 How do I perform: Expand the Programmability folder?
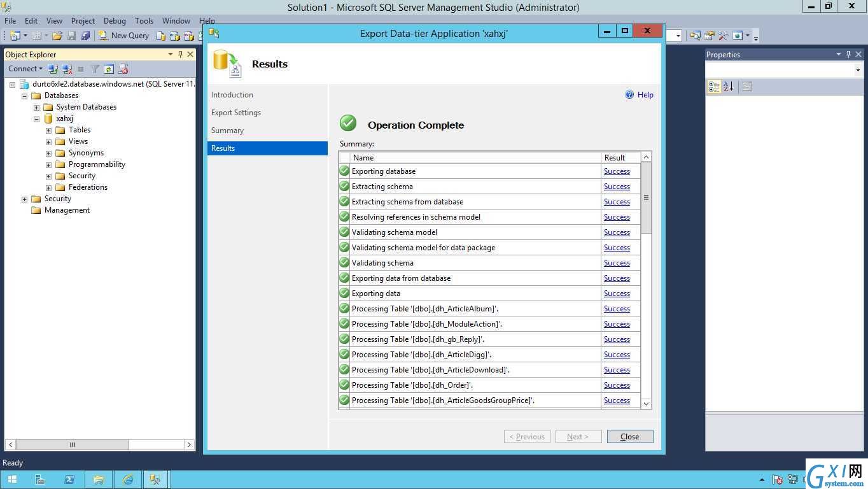[x=48, y=164]
